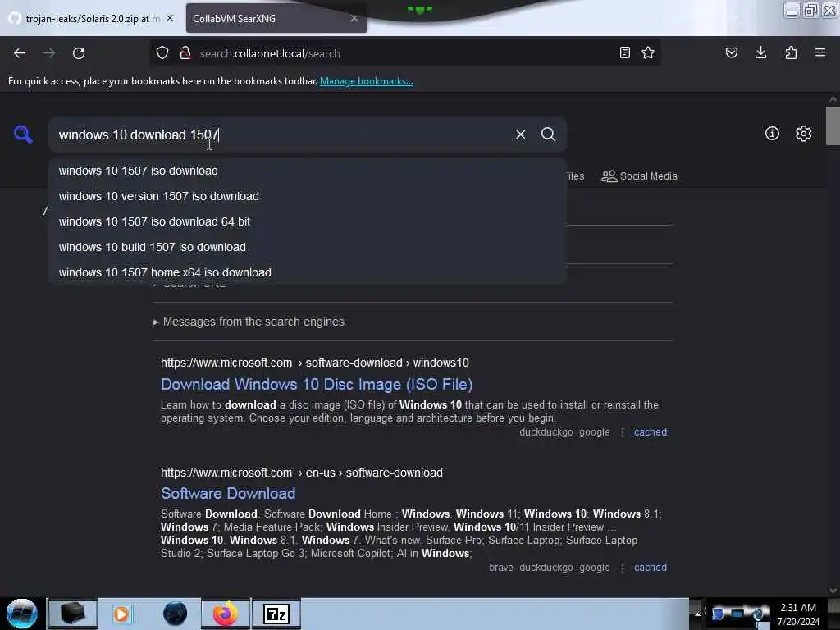840x630 pixels.
Task: Focus the browser address bar
Action: [x=404, y=53]
